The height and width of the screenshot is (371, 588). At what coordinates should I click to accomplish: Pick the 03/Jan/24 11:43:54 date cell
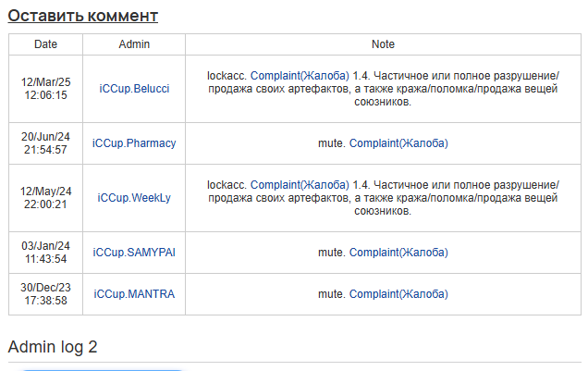[x=45, y=253]
